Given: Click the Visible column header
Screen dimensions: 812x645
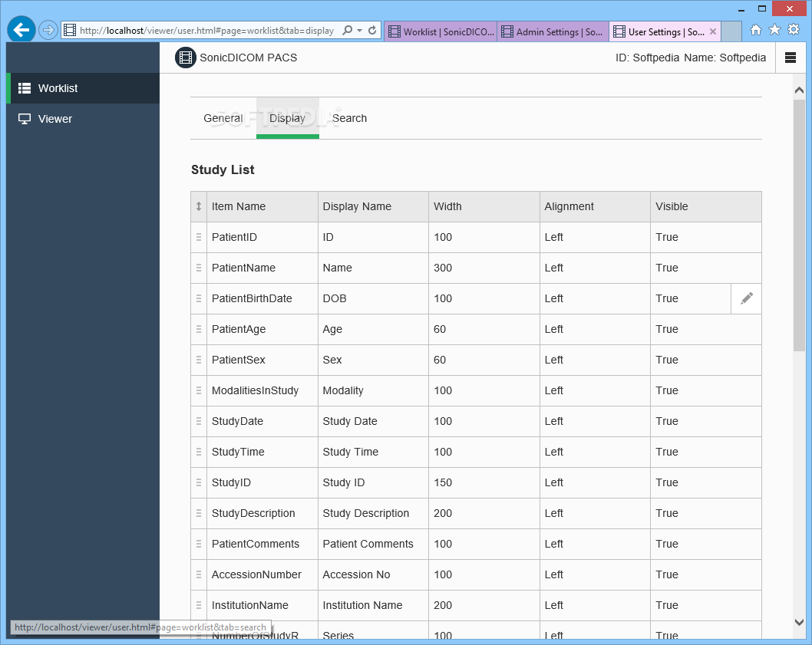Looking at the screenshot, I should point(706,206).
